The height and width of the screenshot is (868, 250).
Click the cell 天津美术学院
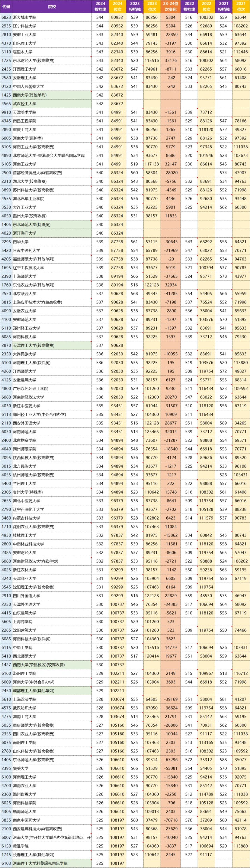point(52,112)
